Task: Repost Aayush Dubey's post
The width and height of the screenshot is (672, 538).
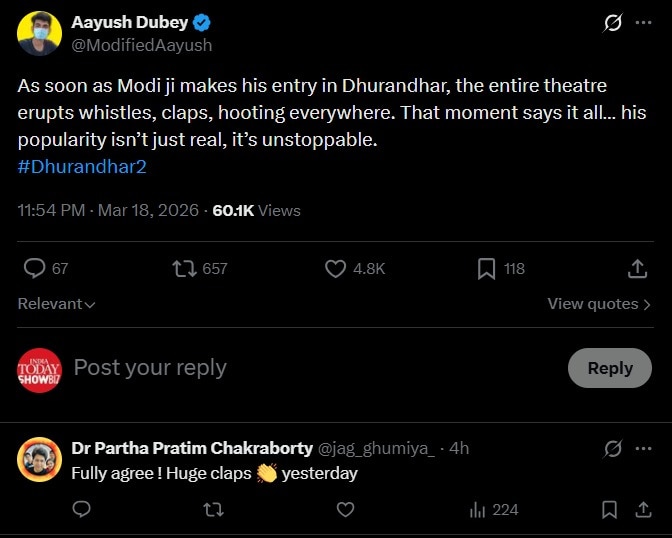Action: pyautogui.click(x=184, y=268)
